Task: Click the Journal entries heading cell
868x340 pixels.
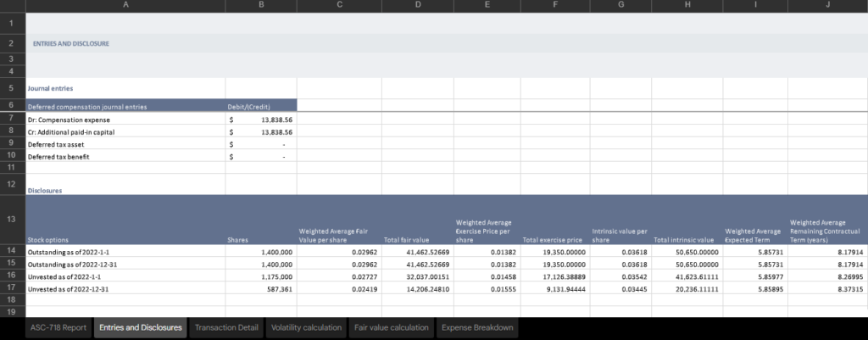Action: coord(125,88)
